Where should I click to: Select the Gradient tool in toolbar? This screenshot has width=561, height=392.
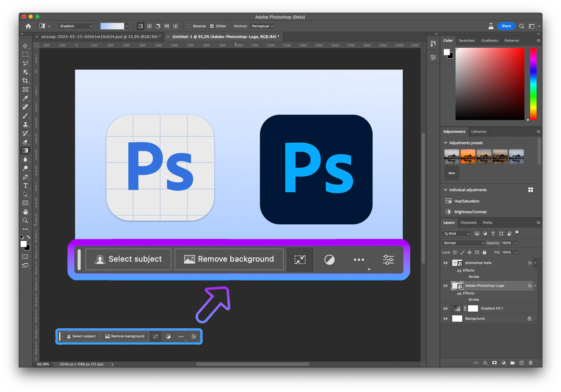25,151
